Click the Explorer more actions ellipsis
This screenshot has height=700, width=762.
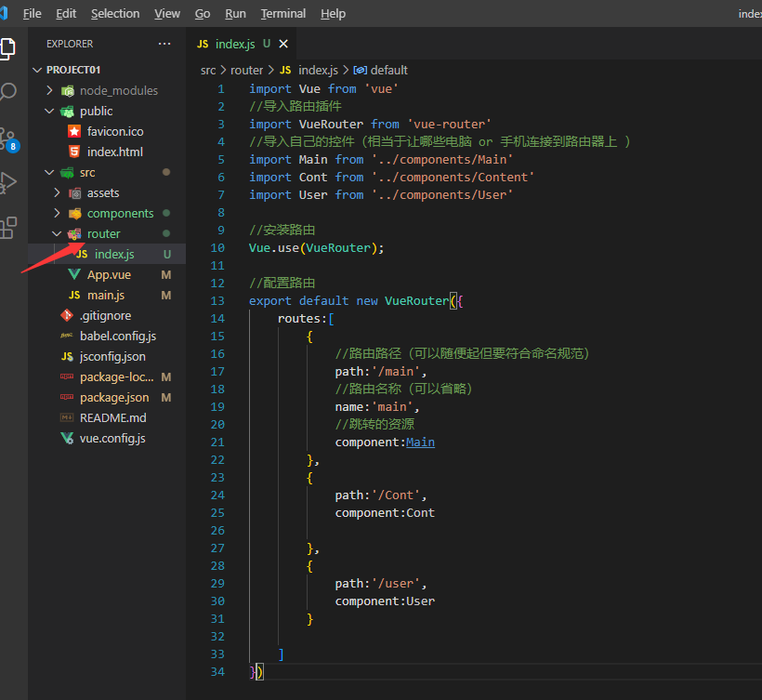pyautogui.click(x=164, y=44)
